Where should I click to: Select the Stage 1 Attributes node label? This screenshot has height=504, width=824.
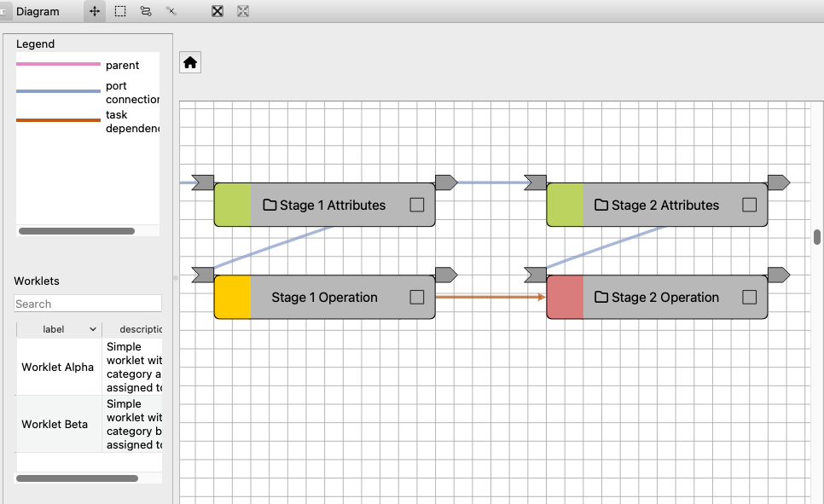pyautogui.click(x=333, y=205)
